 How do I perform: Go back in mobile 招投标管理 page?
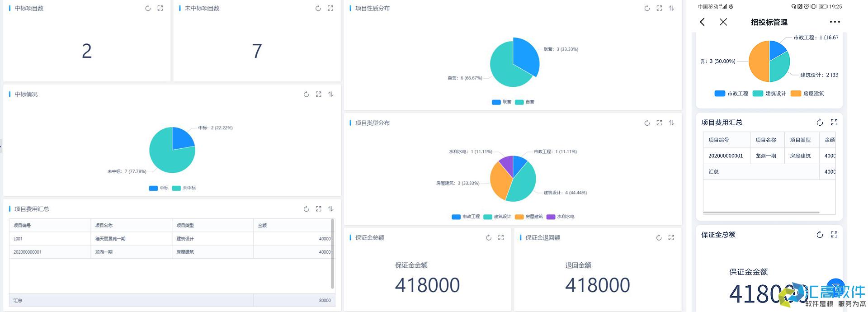(x=702, y=22)
